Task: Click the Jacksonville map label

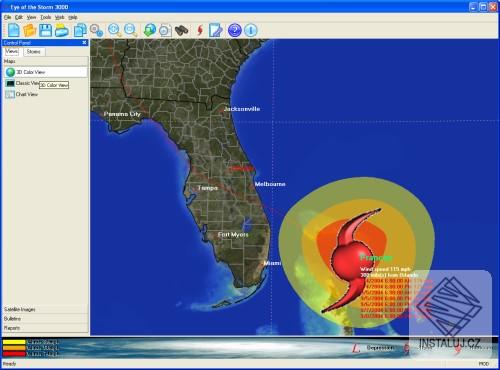Action: click(242, 109)
